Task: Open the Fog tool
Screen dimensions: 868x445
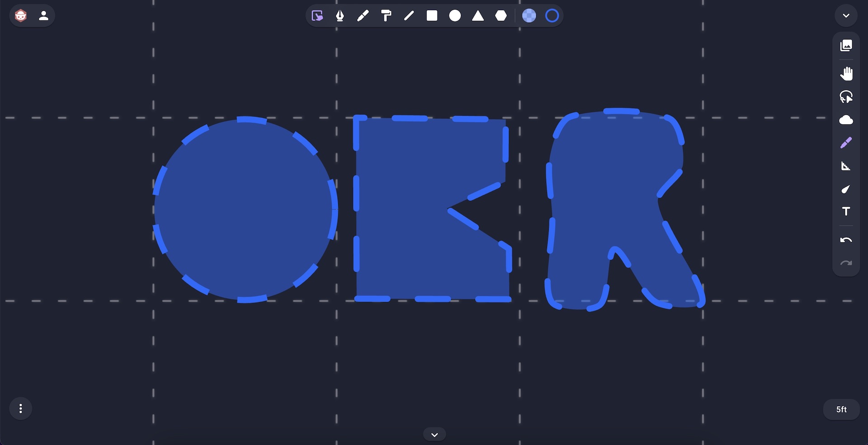Action: click(846, 120)
